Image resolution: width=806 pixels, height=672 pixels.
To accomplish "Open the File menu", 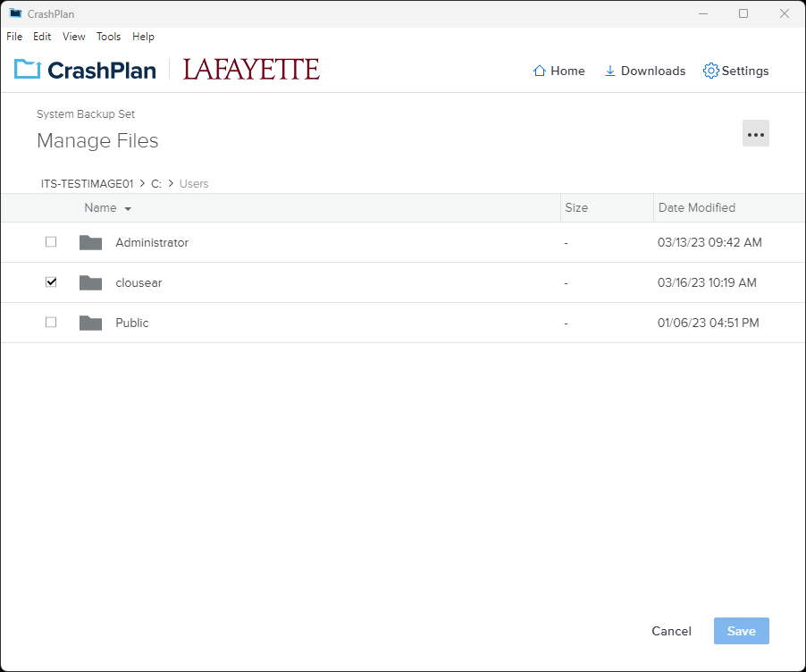I will tap(14, 37).
